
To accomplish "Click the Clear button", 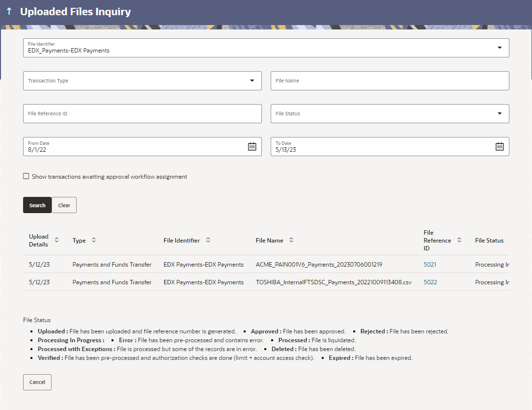I will (64, 205).
